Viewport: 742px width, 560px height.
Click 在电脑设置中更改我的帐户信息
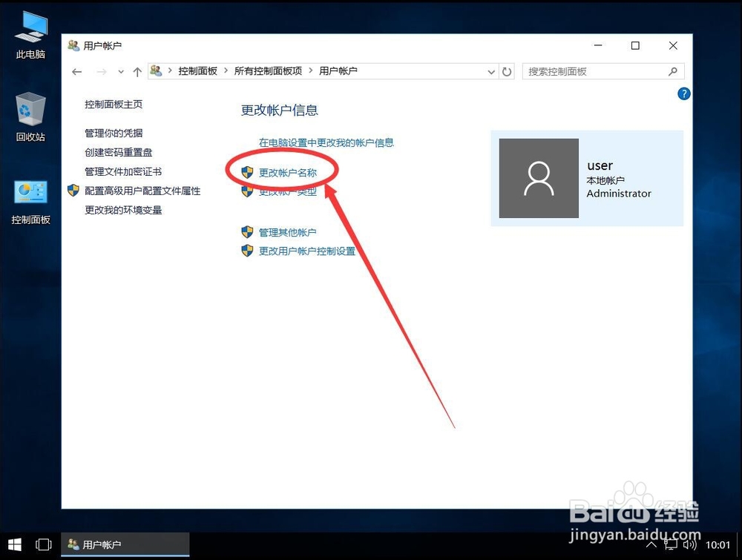pyautogui.click(x=325, y=143)
